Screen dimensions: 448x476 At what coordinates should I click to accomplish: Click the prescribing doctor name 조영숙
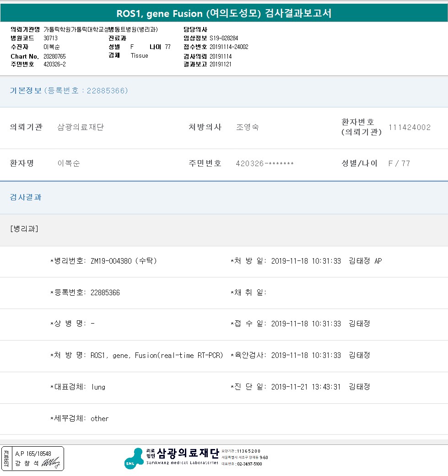pyautogui.click(x=248, y=127)
